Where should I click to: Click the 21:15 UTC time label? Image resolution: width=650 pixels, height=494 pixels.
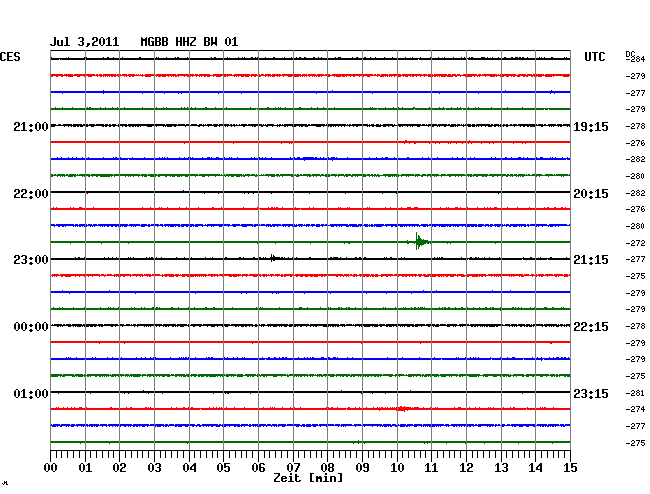click(591, 260)
